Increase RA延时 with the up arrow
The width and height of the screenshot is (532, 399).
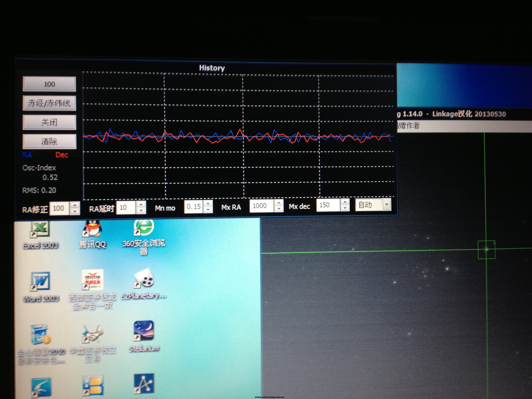coord(141,204)
